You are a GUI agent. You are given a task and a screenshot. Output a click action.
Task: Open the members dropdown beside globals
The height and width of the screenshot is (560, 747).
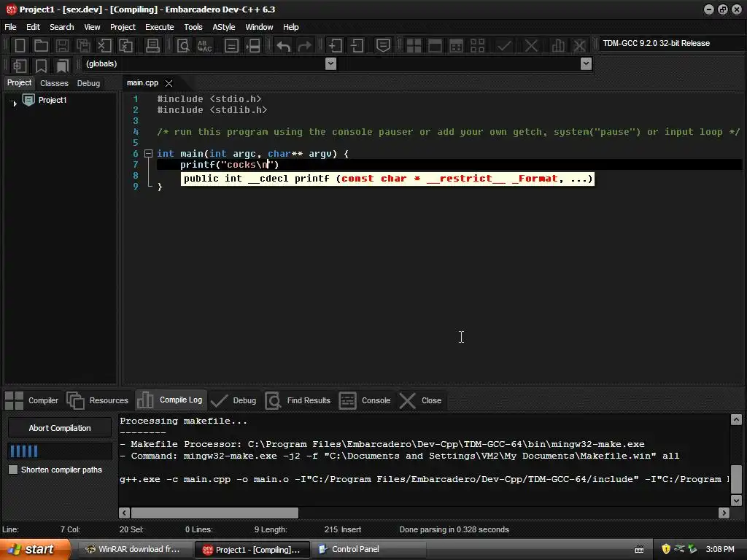point(586,64)
